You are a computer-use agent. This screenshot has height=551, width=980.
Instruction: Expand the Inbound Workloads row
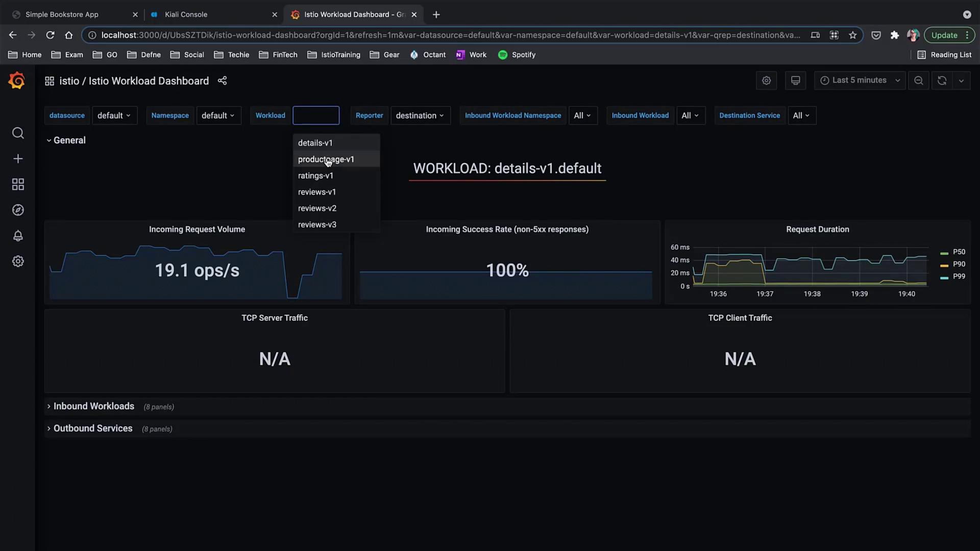click(93, 406)
